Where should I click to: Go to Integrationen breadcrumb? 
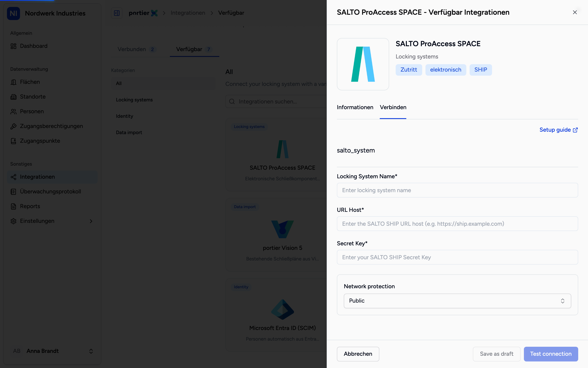[188, 13]
